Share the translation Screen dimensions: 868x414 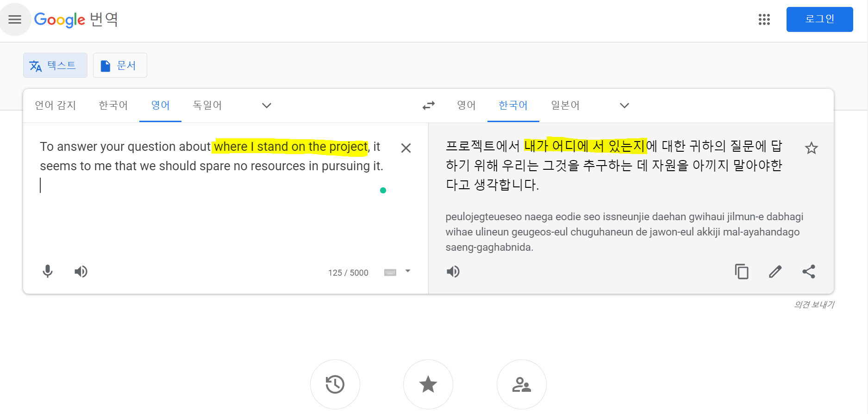pos(809,272)
